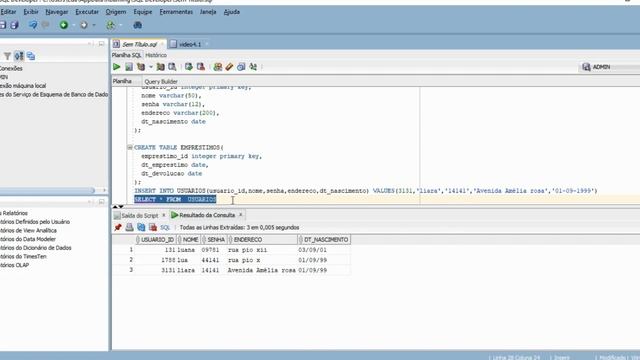Click the SQL Tuning Advisor icon
The height and width of the screenshot is (360, 640).
(x=172, y=67)
